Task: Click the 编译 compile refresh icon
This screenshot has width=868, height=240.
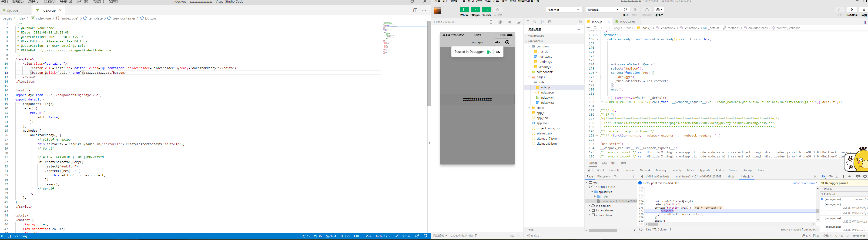Action: pos(625,10)
